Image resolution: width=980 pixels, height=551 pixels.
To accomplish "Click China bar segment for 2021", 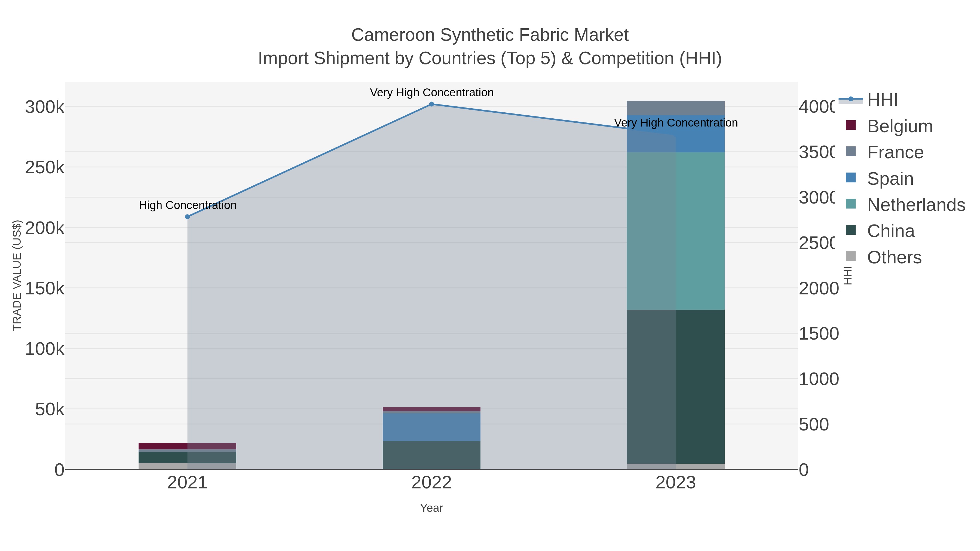I will coord(187,457).
